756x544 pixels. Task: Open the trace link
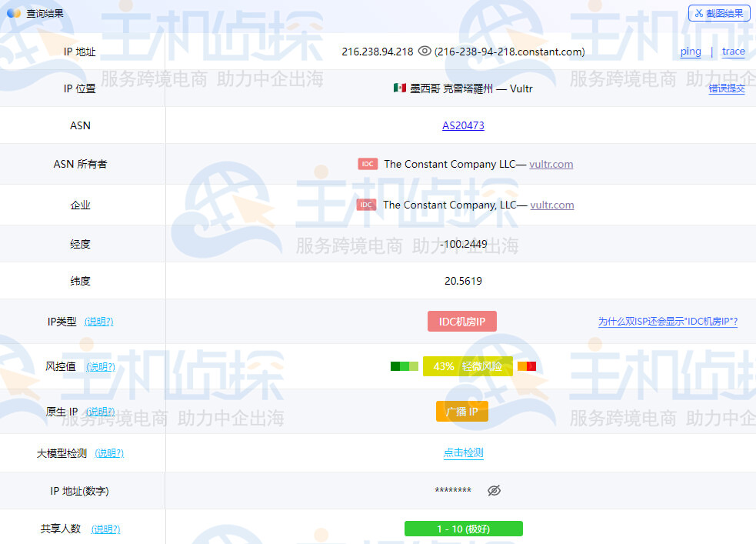(734, 51)
